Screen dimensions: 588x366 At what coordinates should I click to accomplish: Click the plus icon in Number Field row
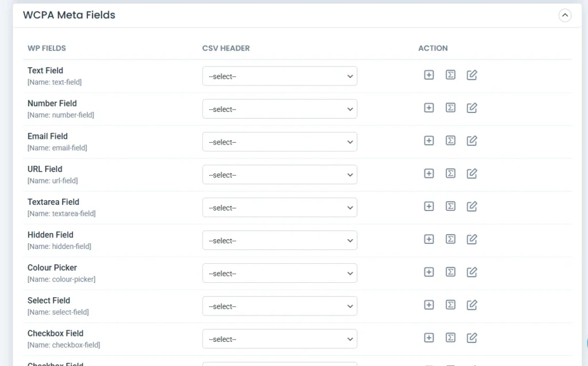click(x=428, y=108)
